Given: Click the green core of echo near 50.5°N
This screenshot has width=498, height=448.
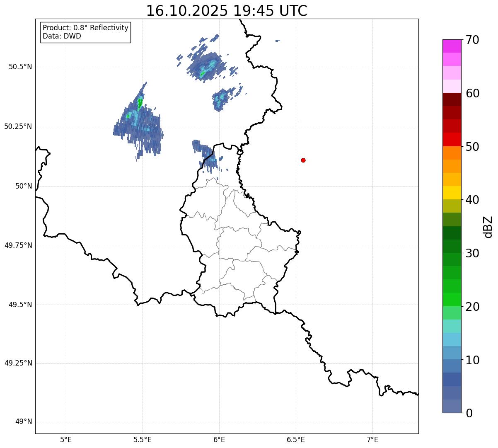Looking at the screenshot, I should click(x=203, y=74).
